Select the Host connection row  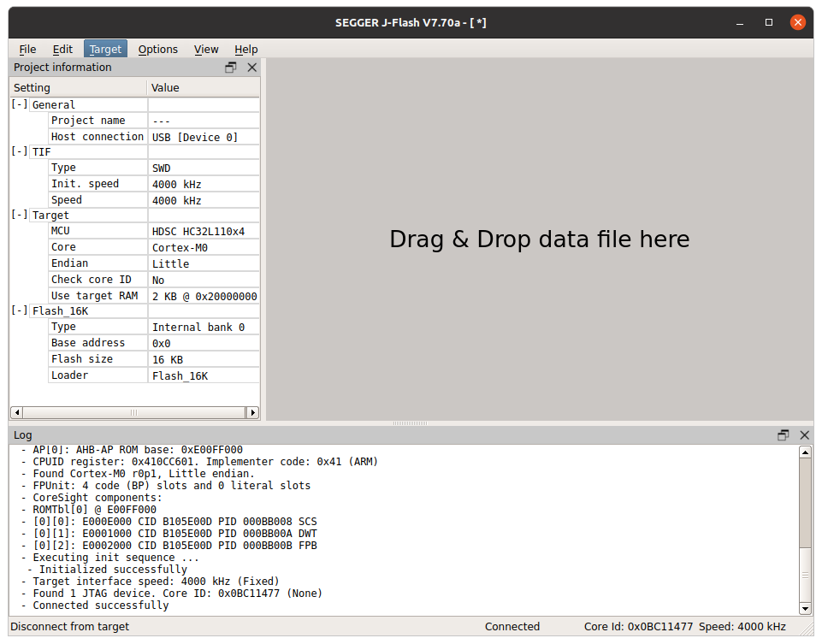(x=154, y=137)
